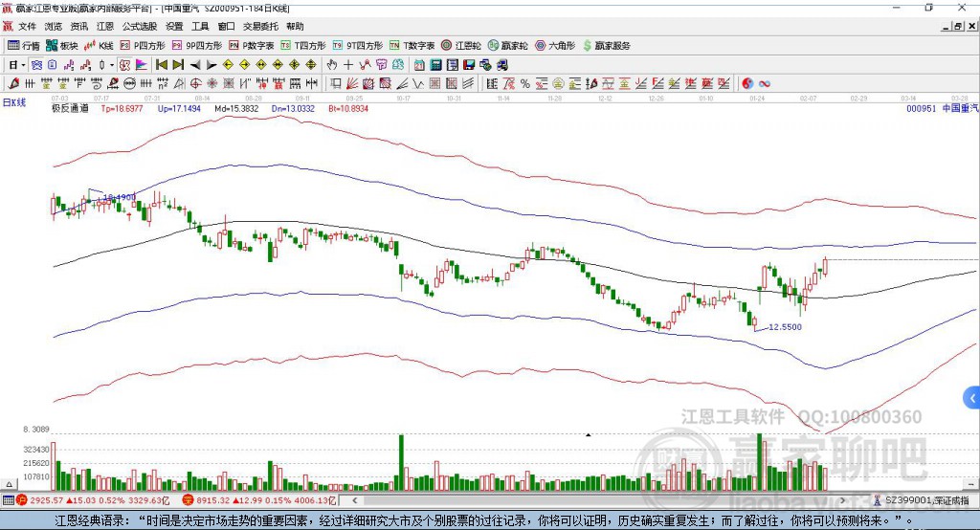
Task: Select the hand pan tool
Action: [x=332, y=64]
